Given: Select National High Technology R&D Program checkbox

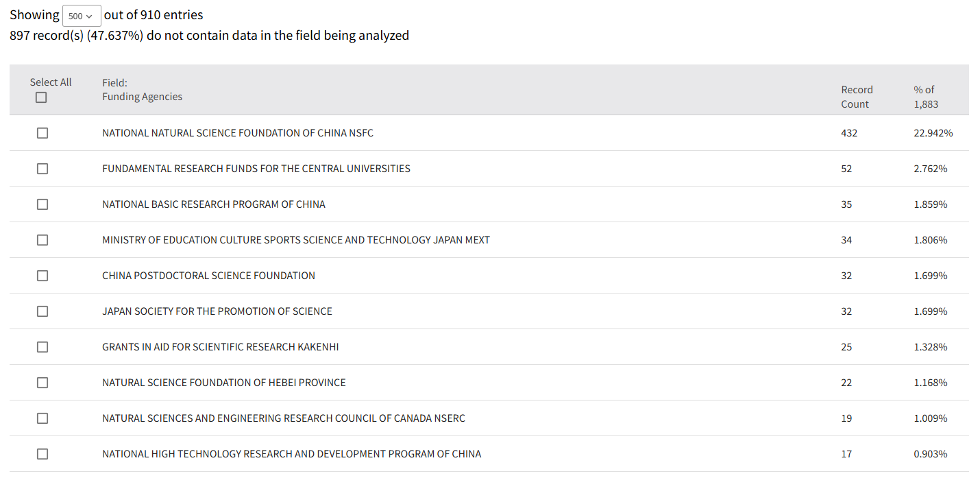Looking at the screenshot, I should (42, 454).
